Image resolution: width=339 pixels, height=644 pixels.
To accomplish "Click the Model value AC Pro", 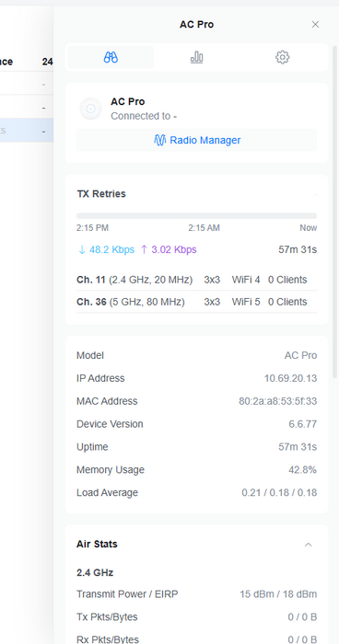I will (300, 355).
